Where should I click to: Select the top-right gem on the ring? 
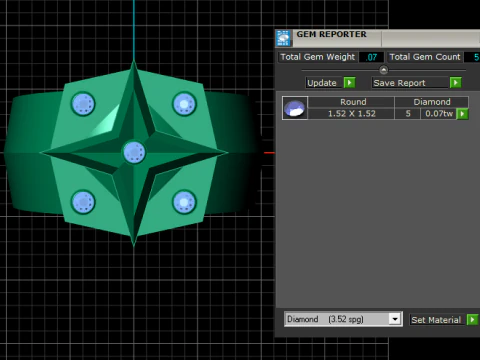click(x=184, y=104)
